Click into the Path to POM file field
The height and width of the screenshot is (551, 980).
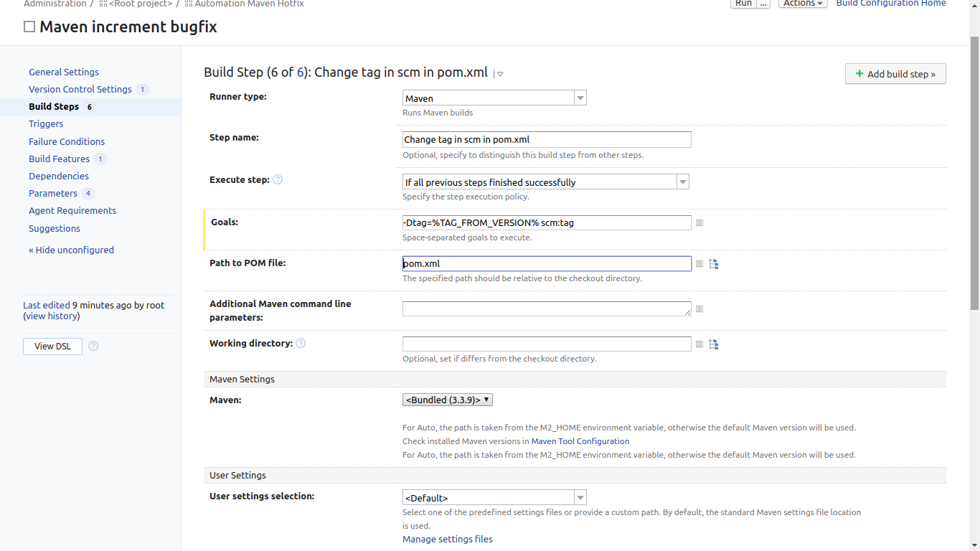547,263
